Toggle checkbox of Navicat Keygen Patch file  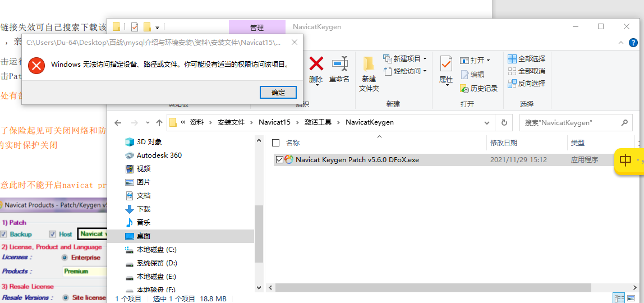click(x=280, y=160)
